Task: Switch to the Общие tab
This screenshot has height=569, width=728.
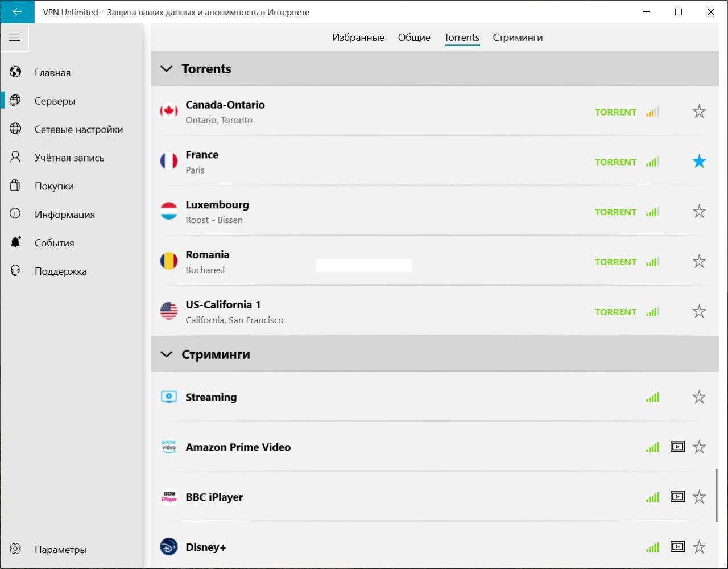Action: [414, 38]
